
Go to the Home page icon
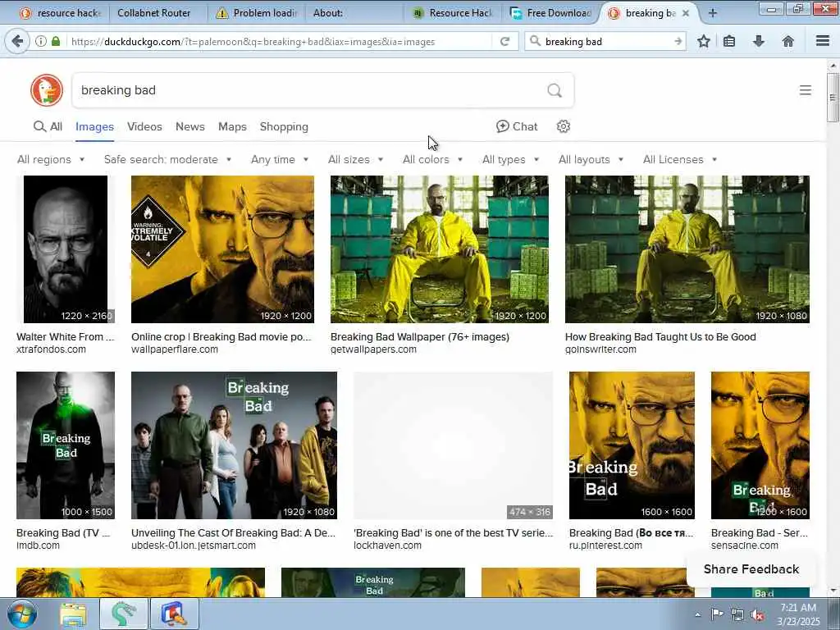(788, 41)
